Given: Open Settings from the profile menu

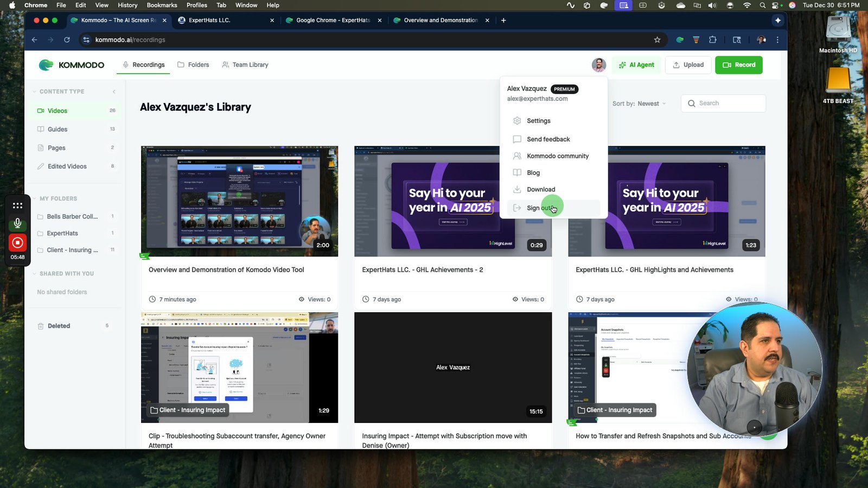Looking at the screenshot, I should click(553, 121).
